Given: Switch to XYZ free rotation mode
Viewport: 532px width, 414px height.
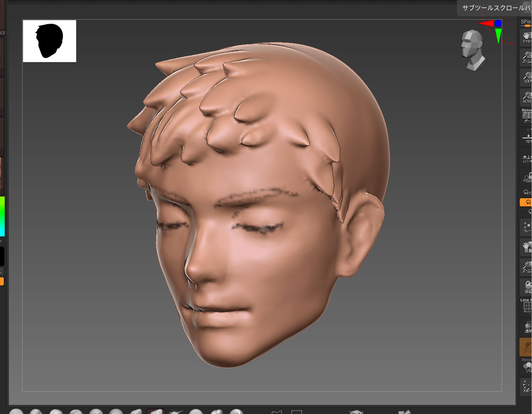Looking at the screenshot, I should pos(527,192).
